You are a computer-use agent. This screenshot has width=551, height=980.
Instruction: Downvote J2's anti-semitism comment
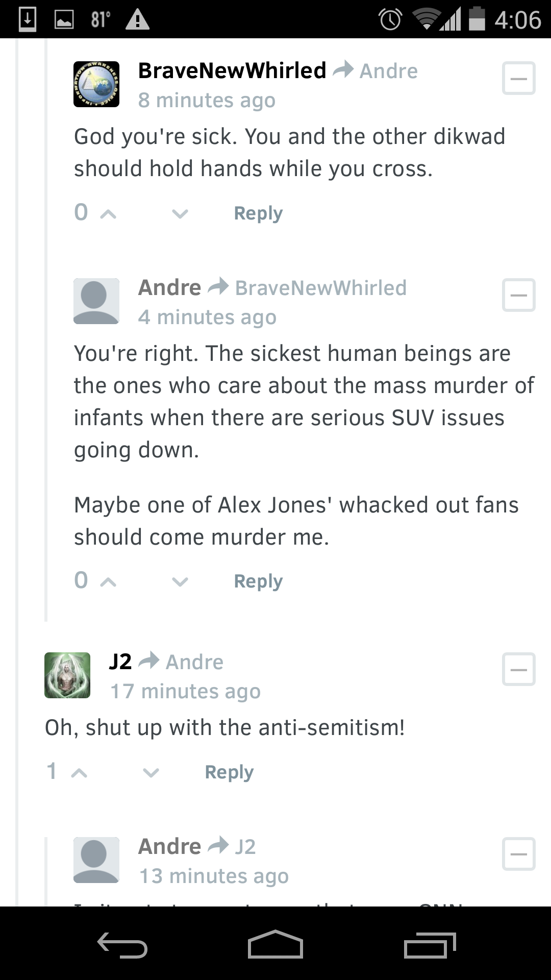coord(151,772)
